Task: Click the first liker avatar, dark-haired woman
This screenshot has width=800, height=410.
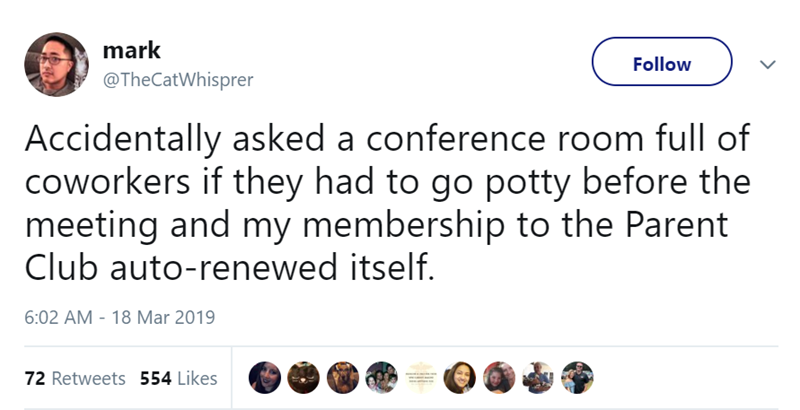Action: pos(263,379)
